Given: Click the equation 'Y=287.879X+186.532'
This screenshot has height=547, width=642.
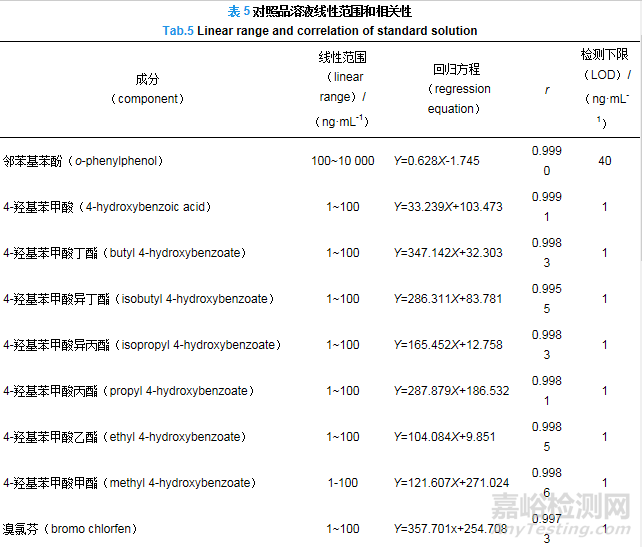Looking at the screenshot, I should point(452,391).
